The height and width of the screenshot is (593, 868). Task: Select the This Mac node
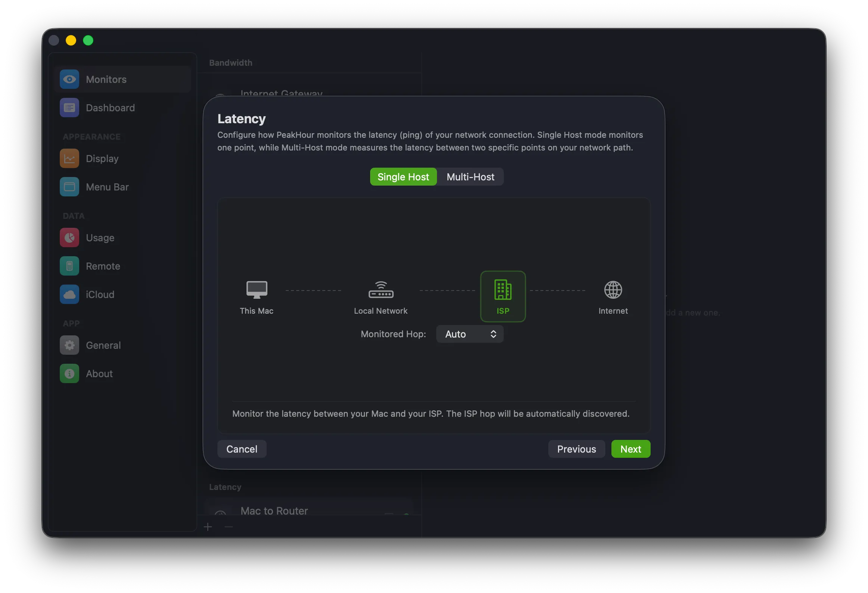pos(257,296)
